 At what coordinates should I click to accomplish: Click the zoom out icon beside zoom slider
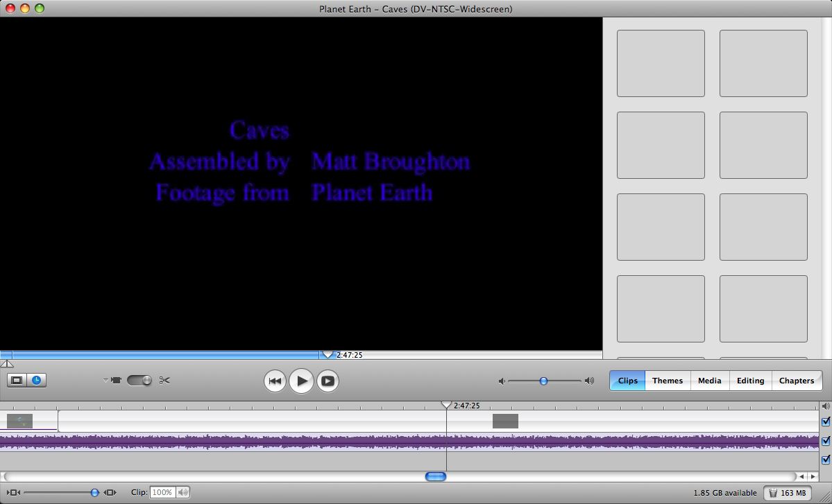[x=13, y=492]
